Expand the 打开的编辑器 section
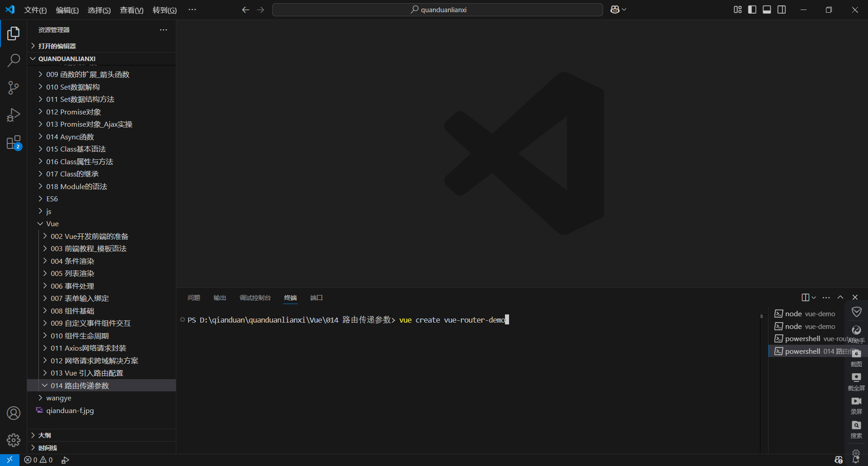Viewport: 868px width, 466px height. tap(102, 46)
